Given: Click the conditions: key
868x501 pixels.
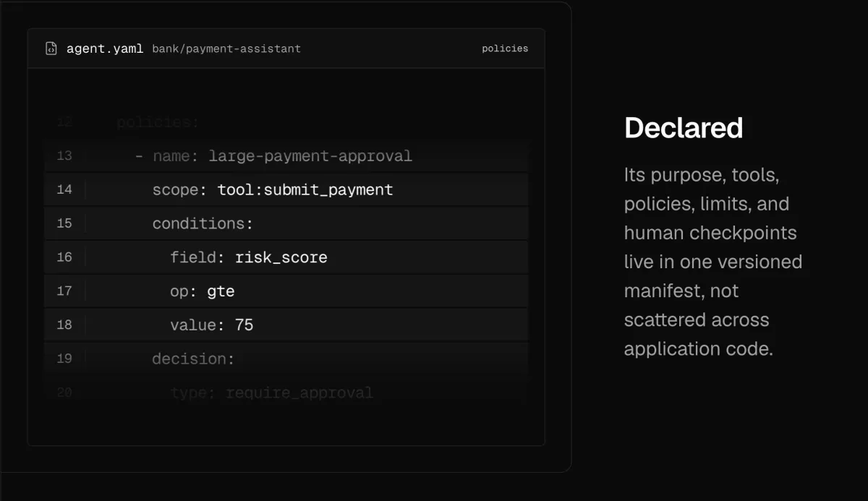Looking at the screenshot, I should (203, 224).
